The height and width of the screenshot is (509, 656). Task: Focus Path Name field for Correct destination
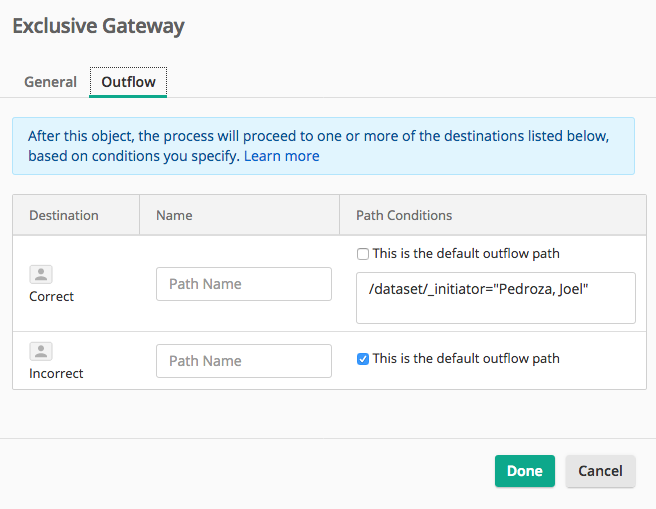(x=244, y=284)
